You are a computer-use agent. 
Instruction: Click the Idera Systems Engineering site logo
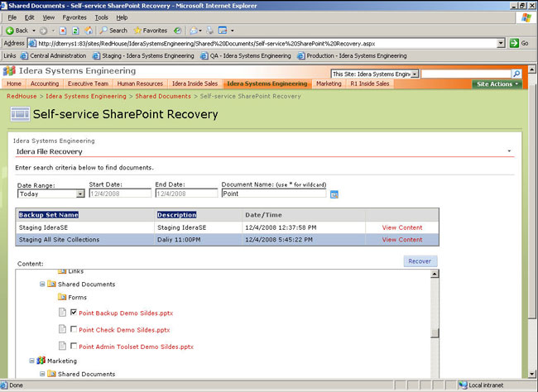9,71
